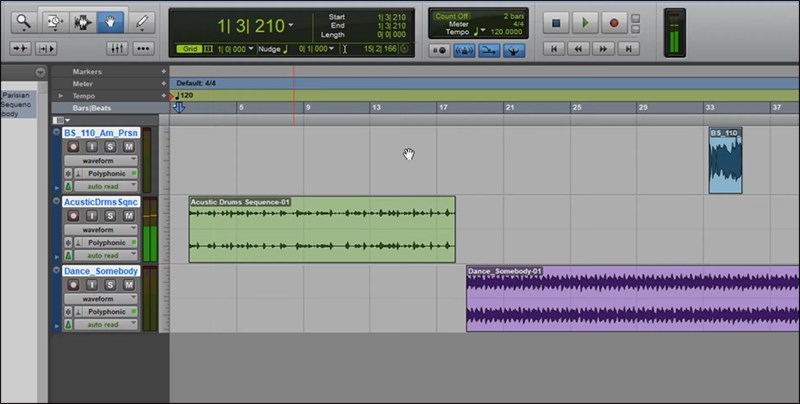Click the Grid mode indicator button

(188, 48)
